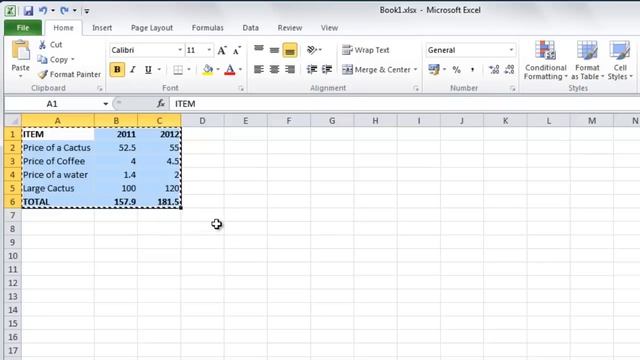Apply cell Borders button
This screenshot has height=360, width=640.
pos(178,70)
